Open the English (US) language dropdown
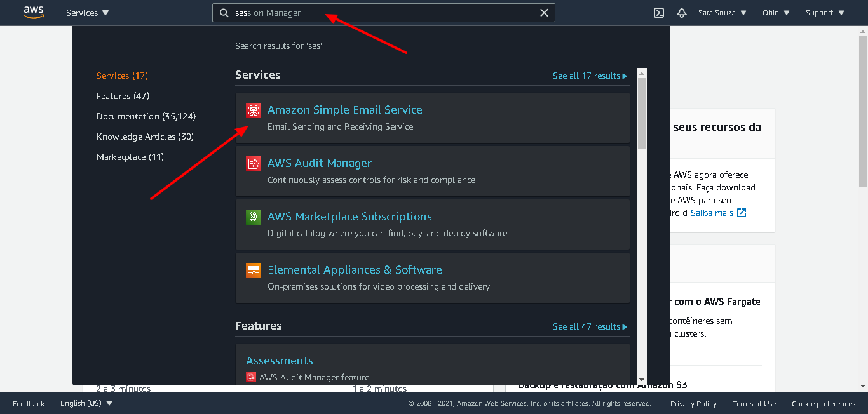This screenshot has width=868, height=414. click(86, 403)
